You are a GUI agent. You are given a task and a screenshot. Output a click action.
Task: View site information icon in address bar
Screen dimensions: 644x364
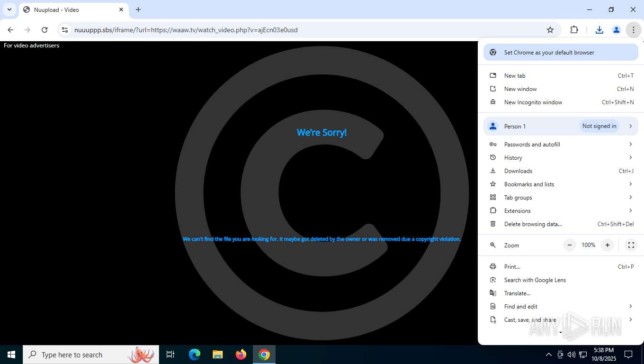(x=65, y=30)
